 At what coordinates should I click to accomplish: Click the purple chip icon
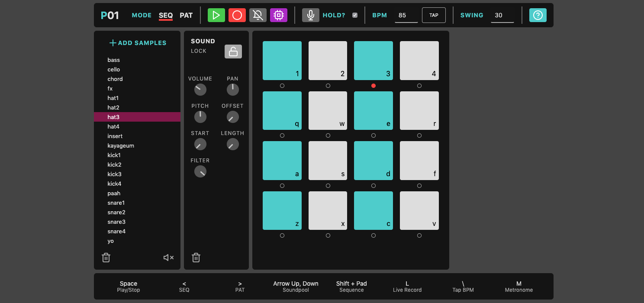point(279,15)
